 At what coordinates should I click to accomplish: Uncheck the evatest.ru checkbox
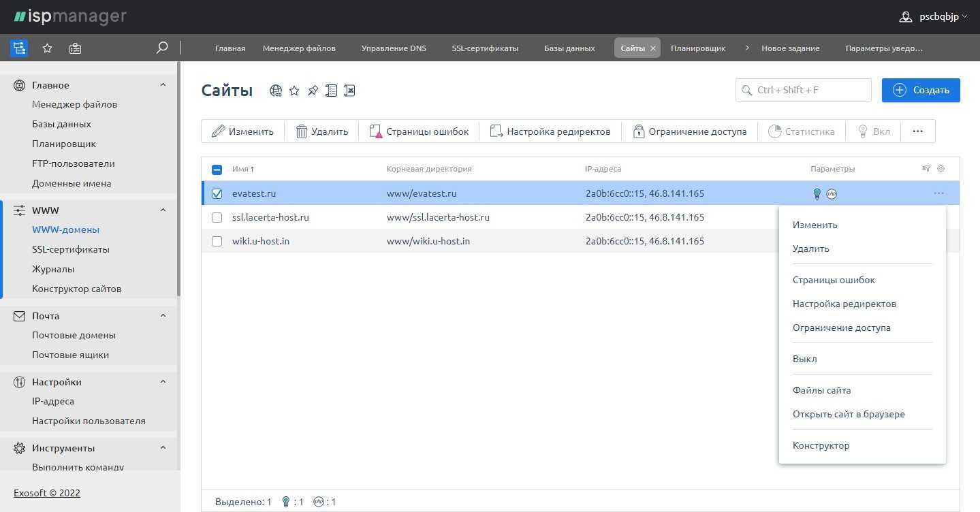click(217, 193)
